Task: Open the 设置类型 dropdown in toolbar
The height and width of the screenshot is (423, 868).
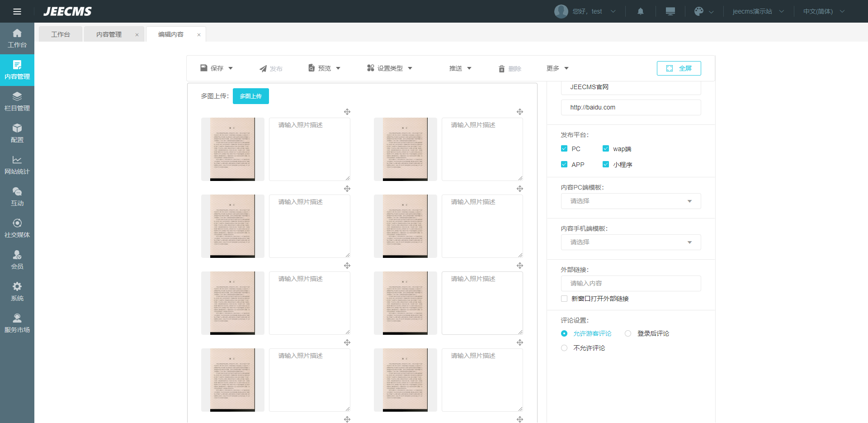Action: (x=390, y=68)
